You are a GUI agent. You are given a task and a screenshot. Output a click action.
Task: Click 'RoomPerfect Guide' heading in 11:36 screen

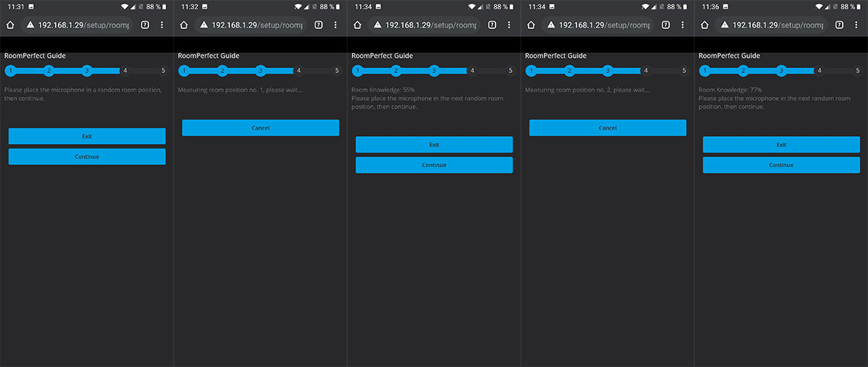729,56
